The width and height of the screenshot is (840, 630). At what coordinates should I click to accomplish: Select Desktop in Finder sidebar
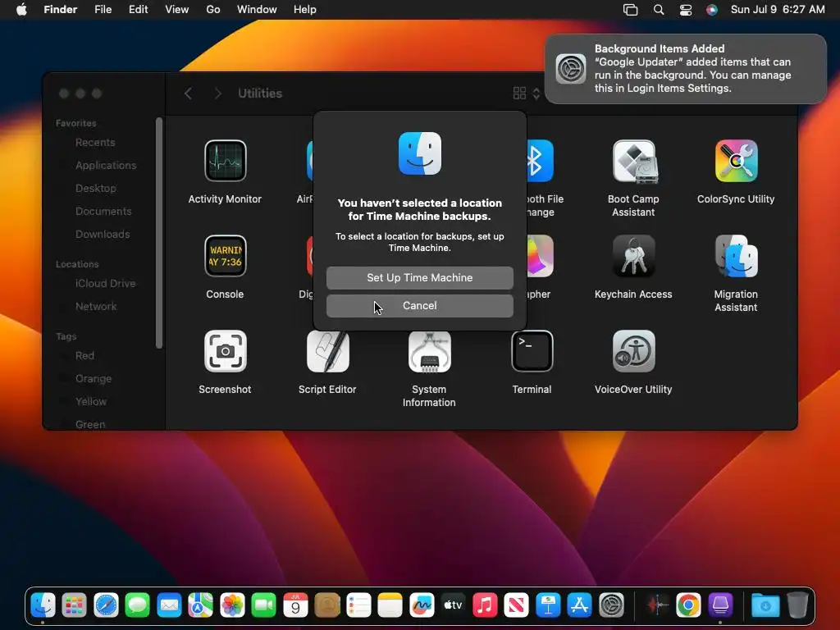(96, 189)
